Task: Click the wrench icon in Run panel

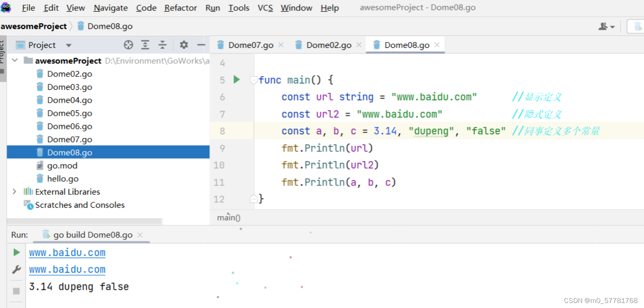Action: coord(16,269)
